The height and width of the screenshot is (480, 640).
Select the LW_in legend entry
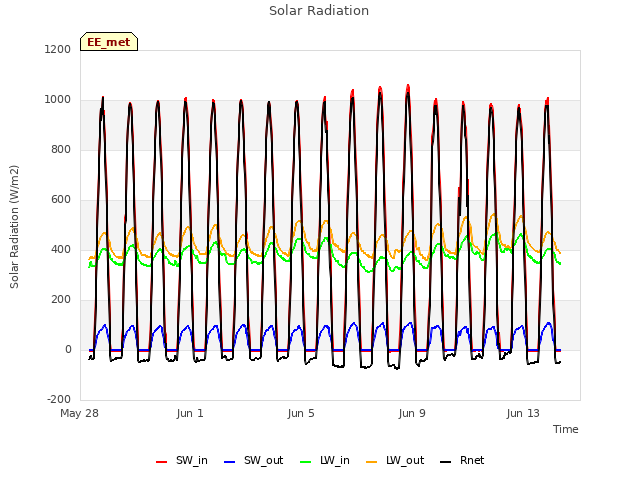click(x=325, y=460)
